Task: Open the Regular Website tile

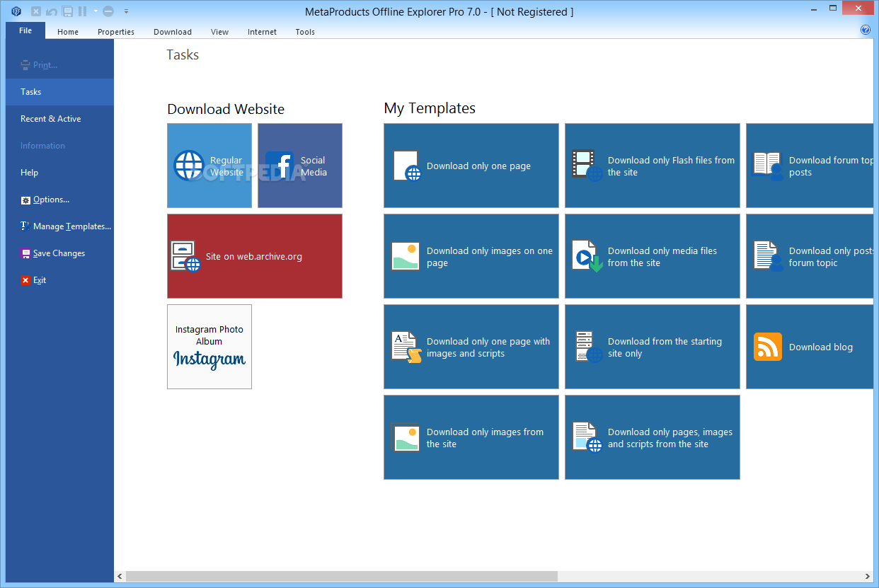Action: (x=209, y=166)
